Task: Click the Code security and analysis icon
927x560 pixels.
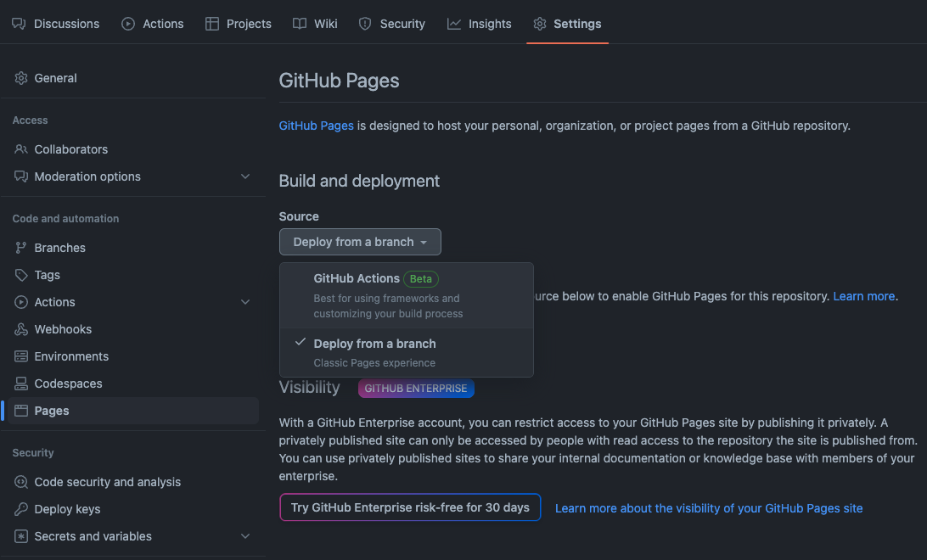Action: [x=20, y=481]
